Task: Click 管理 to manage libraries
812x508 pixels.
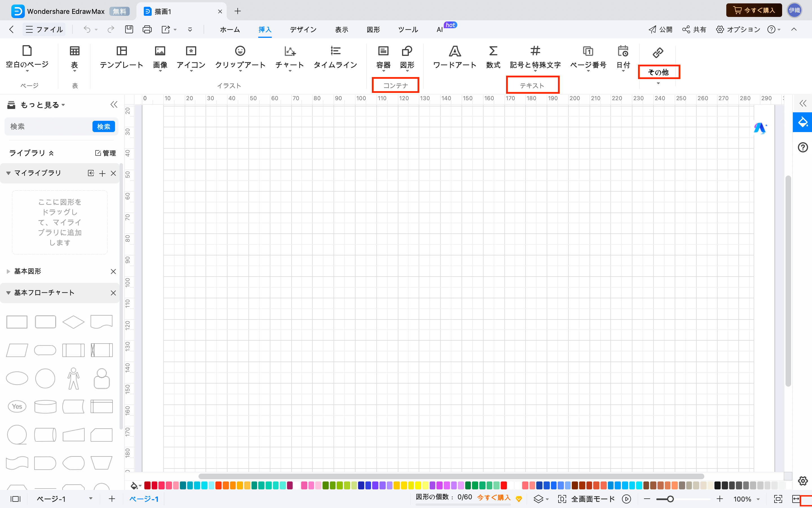Action: 105,153
